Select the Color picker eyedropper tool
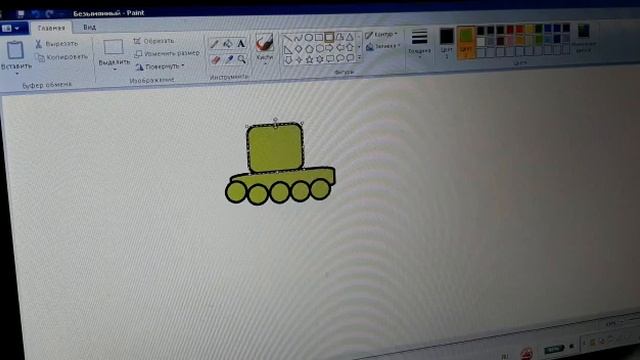 click(x=229, y=60)
